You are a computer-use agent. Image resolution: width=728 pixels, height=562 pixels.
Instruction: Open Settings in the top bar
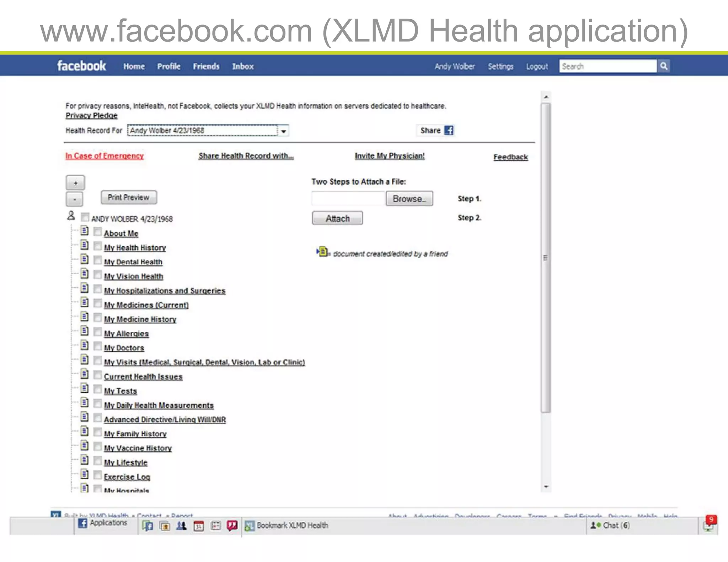coord(500,66)
